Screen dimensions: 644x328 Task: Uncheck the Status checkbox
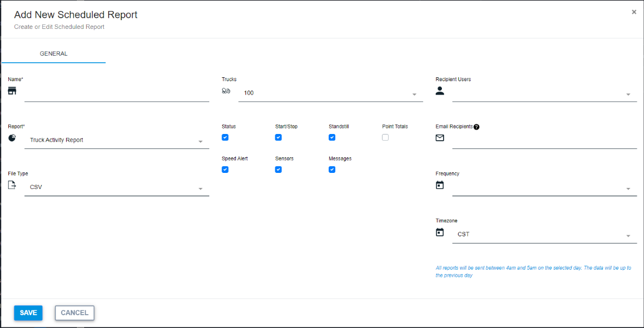[225, 137]
